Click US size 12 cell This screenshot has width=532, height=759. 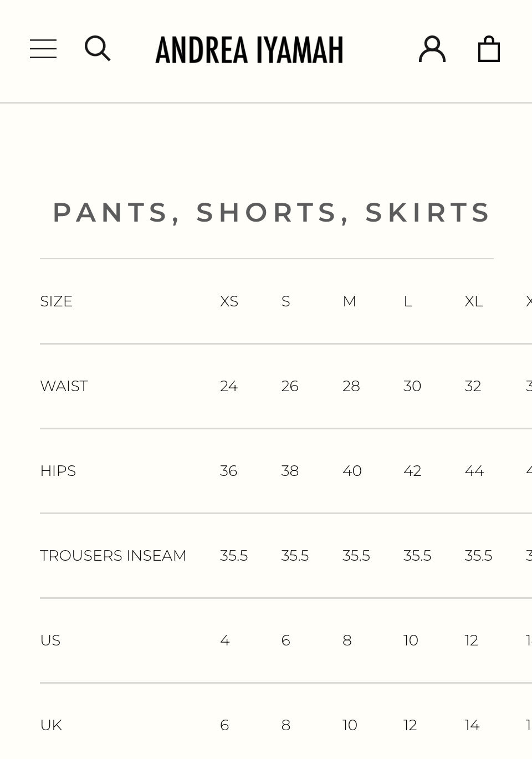click(471, 640)
